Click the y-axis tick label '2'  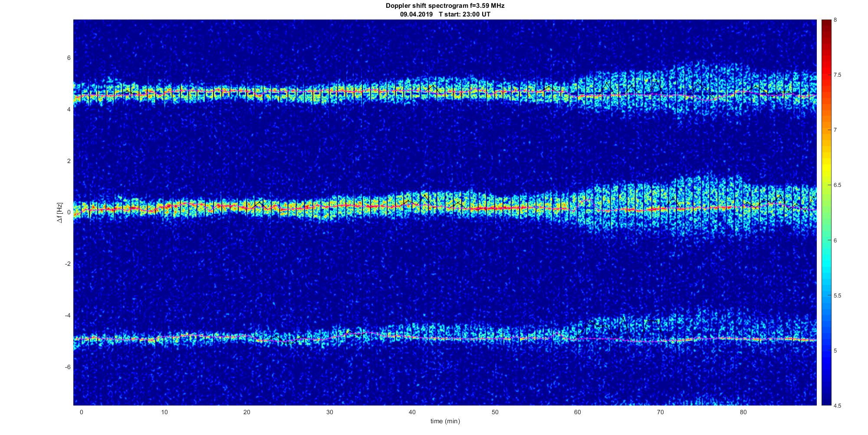pos(69,161)
